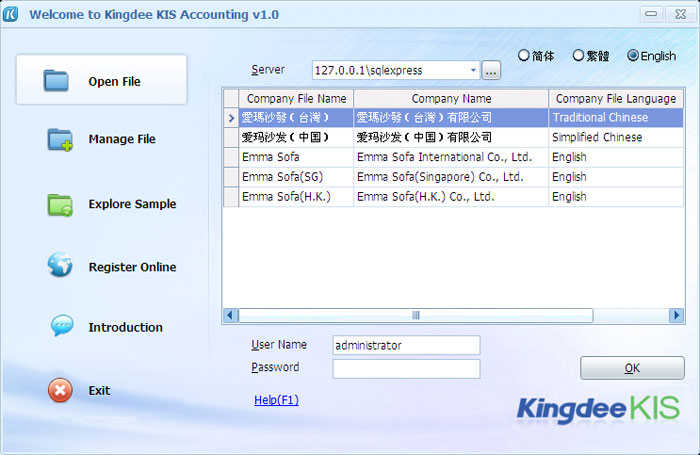
Task: Click the red Exit icon
Action: tap(60, 390)
